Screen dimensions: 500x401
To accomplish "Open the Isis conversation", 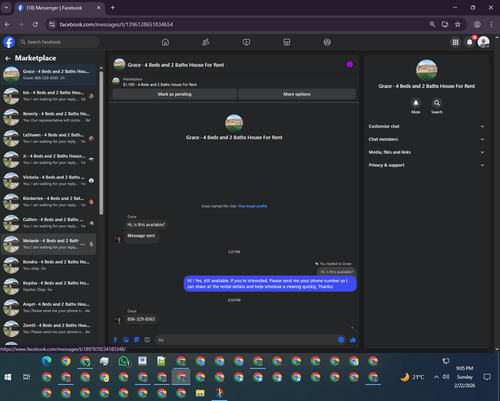I will click(49, 96).
